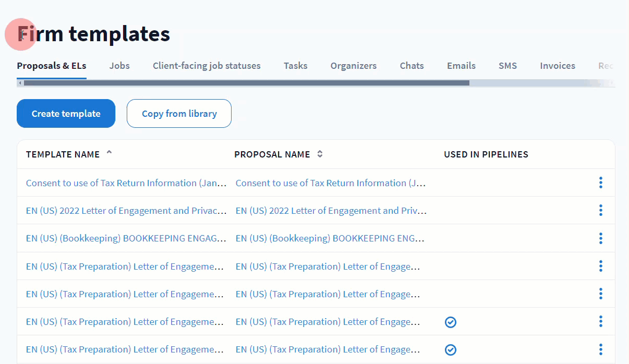
Task: Click the first used-in-pipelines checkmark icon
Action: [x=451, y=322]
